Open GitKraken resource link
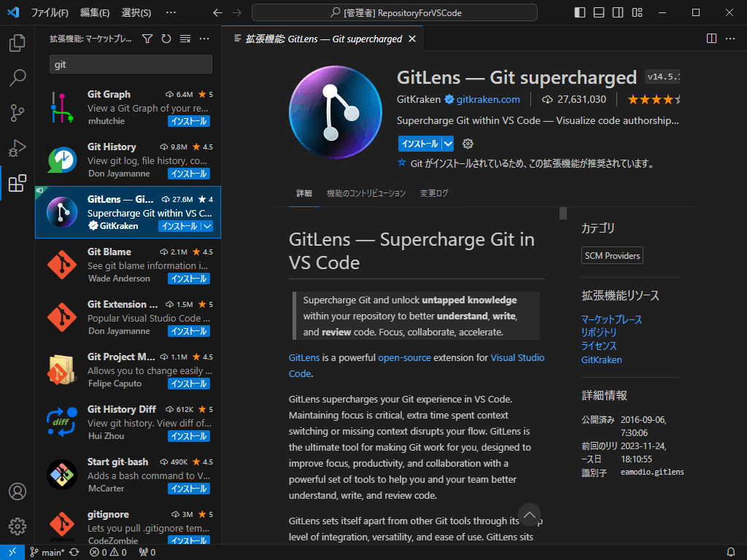 click(601, 360)
